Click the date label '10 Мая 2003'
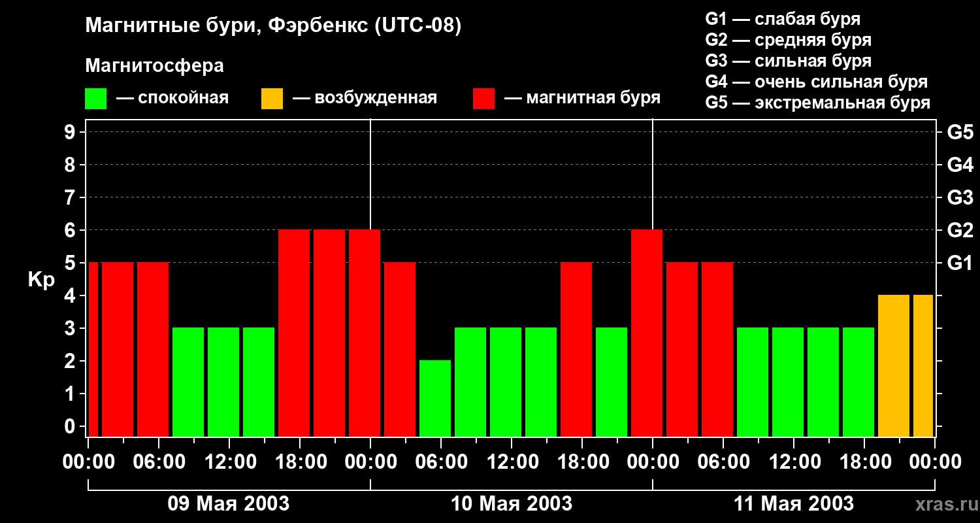This screenshot has width=980, height=523. coord(512,503)
